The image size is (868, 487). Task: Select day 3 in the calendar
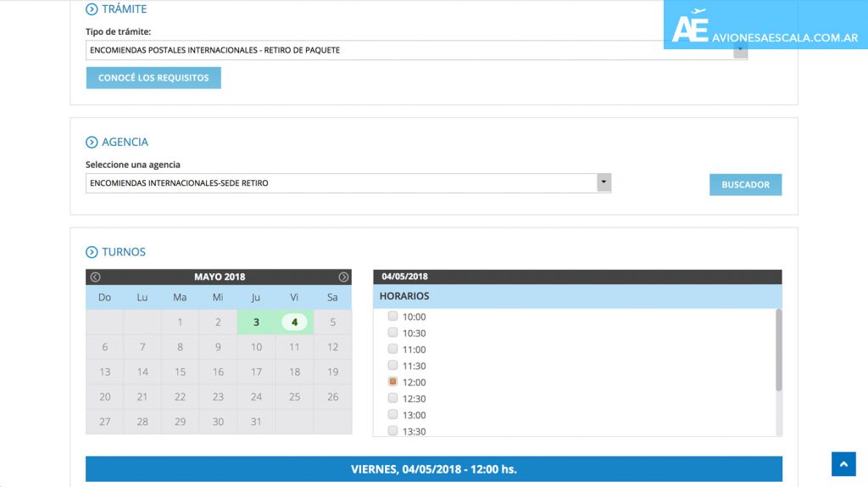pyautogui.click(x=256, y=322)
